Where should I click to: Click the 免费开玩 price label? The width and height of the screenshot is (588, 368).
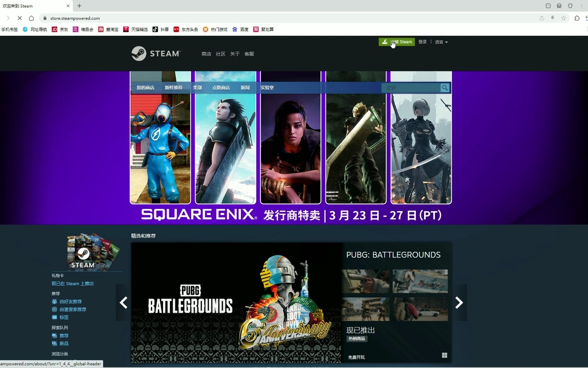pyautogui.click(x=356, y=357)
